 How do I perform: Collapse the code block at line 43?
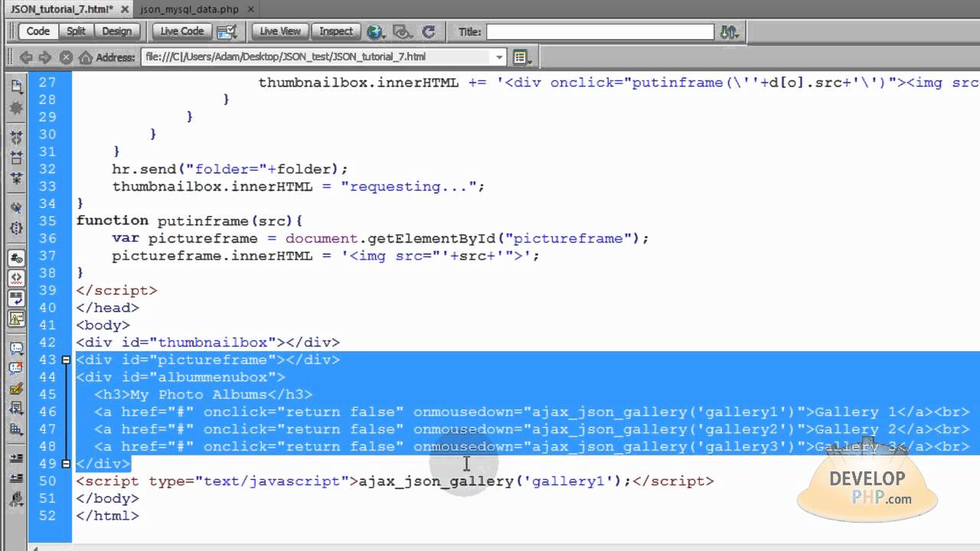[66, 360]
